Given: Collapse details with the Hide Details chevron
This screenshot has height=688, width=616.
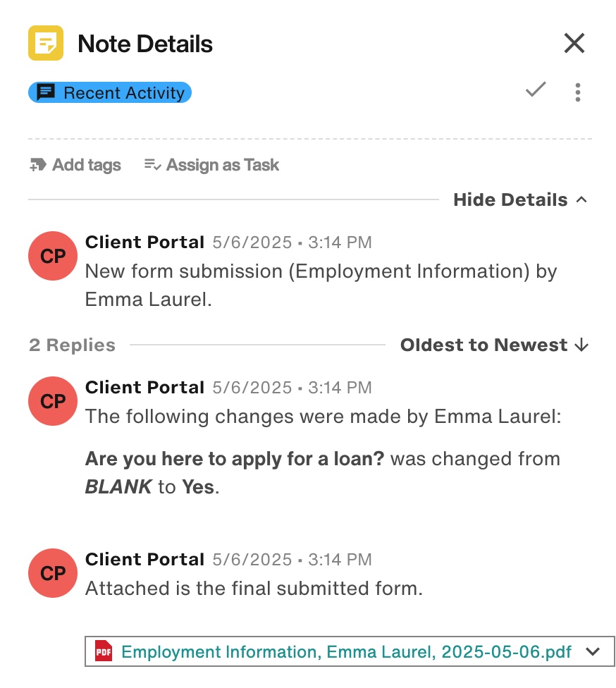Looking at the screenshot, I should [581, 200].
